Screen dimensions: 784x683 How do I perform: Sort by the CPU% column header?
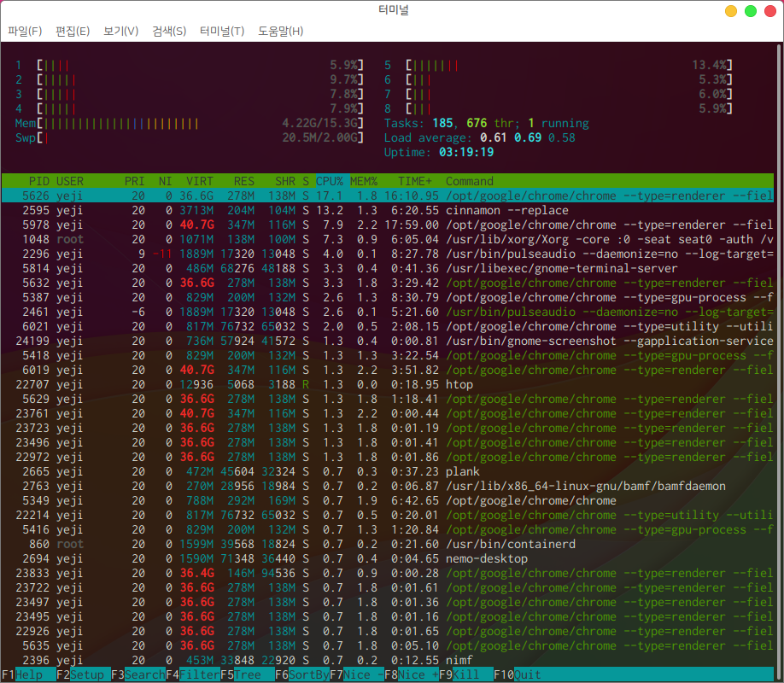[x=330, y=181]
